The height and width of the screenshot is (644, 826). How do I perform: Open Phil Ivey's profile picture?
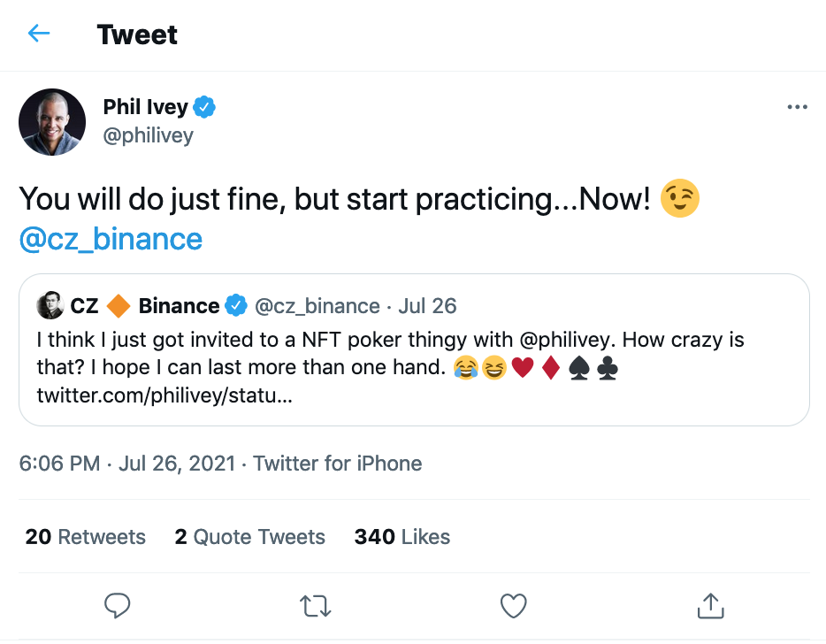pyautogui.click(x=52, y=122)
